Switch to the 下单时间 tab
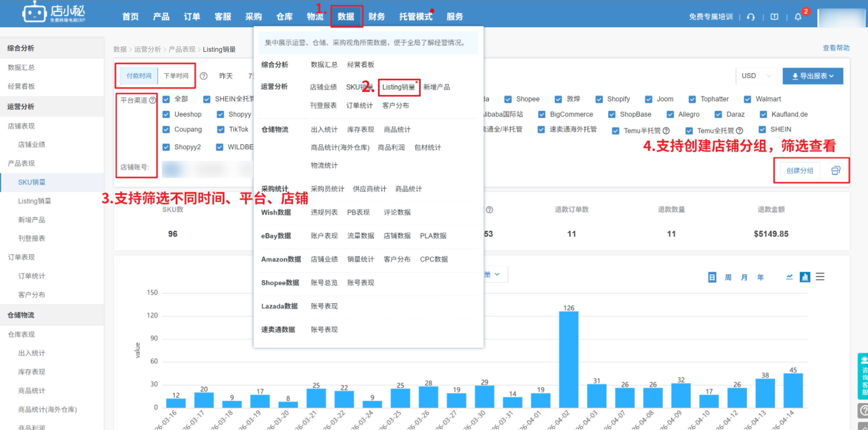Image resolution: width=868 pixels, height=430 pixels. tap(176, 76)
